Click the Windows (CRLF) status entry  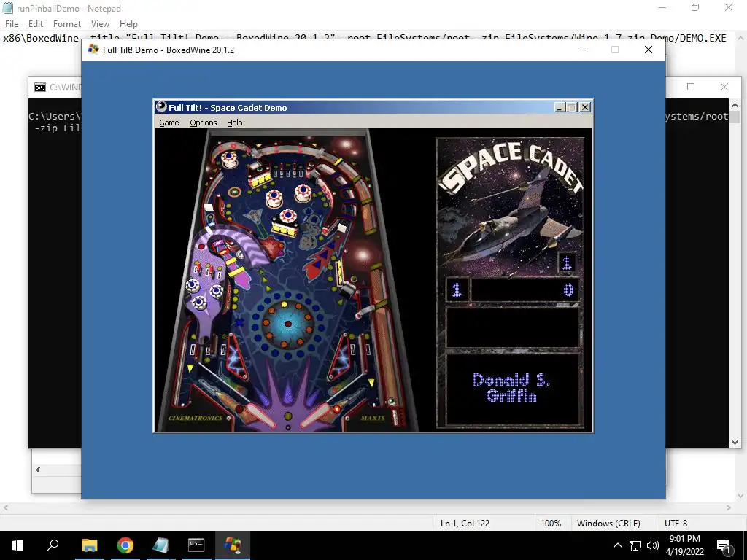click(x=608, y=523)
